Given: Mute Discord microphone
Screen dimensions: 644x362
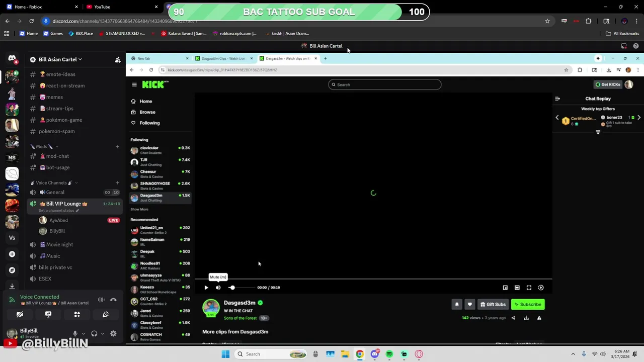Looking at the screenshot, I should click(x=75, y=333).
